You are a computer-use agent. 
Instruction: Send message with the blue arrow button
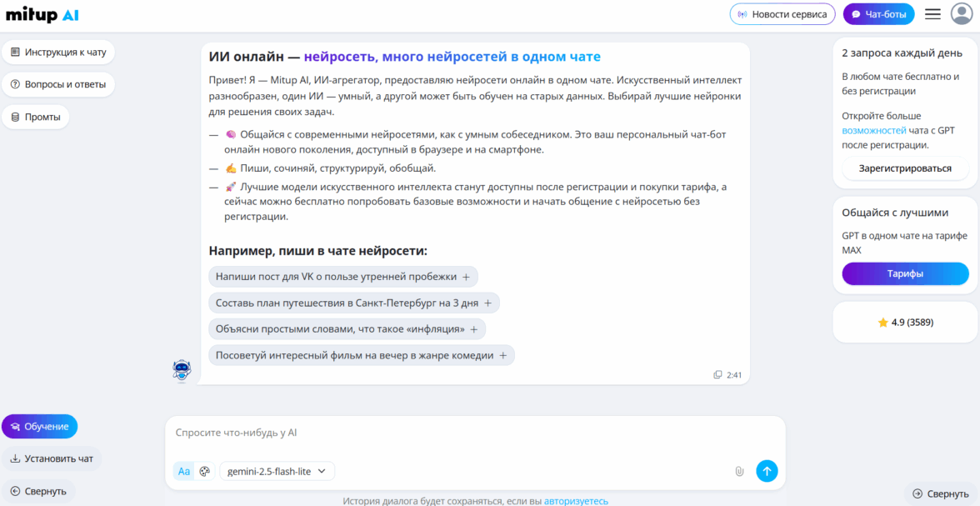click(x=767, y=471)
